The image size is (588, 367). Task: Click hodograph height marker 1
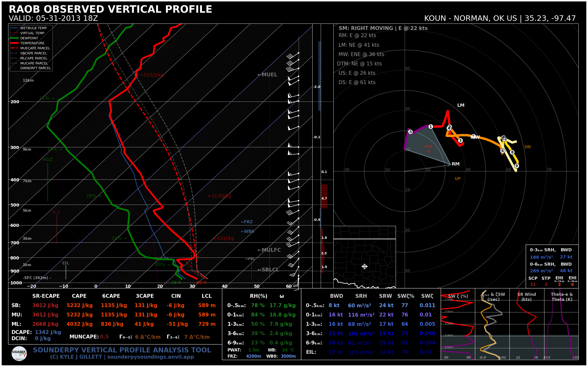[430, 127]
